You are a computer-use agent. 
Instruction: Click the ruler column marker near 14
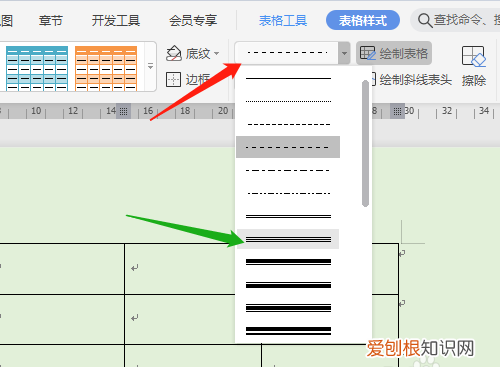point(123,111)
